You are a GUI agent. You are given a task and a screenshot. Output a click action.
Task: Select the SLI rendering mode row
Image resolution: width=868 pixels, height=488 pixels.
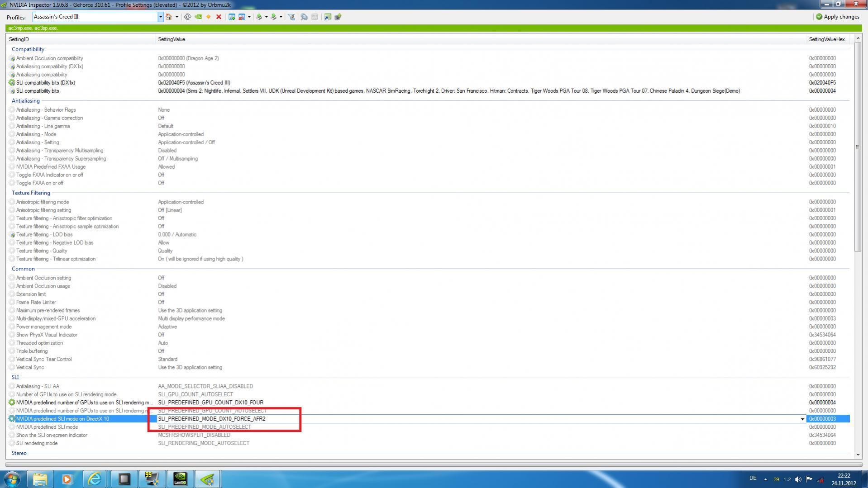pyautogui.click(x=428, y=444)
